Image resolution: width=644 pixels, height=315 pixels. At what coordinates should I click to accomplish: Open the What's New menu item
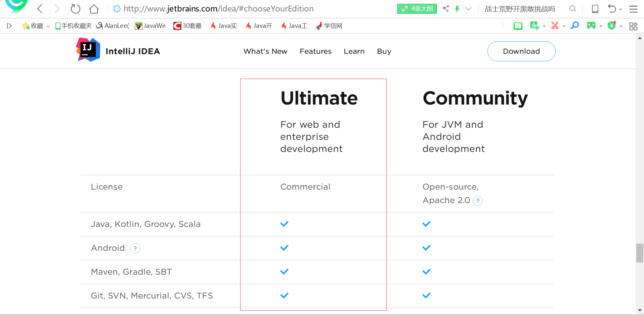pos(265,51)
